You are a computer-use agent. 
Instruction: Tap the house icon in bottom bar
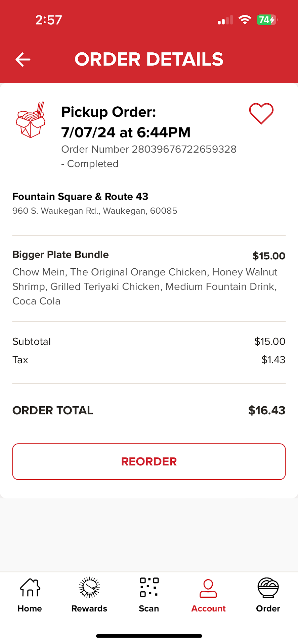point(30,588)
